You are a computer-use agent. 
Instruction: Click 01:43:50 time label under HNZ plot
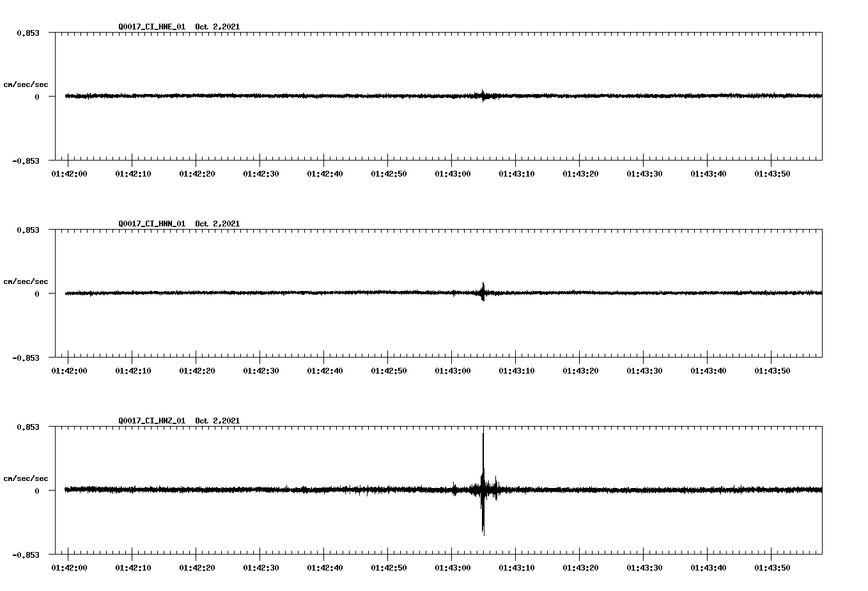point(772,568)
